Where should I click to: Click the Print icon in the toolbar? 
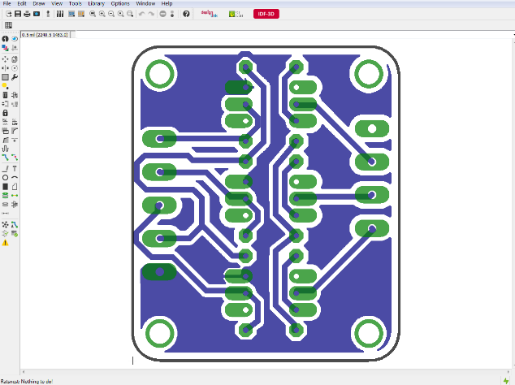coord(27,14)
